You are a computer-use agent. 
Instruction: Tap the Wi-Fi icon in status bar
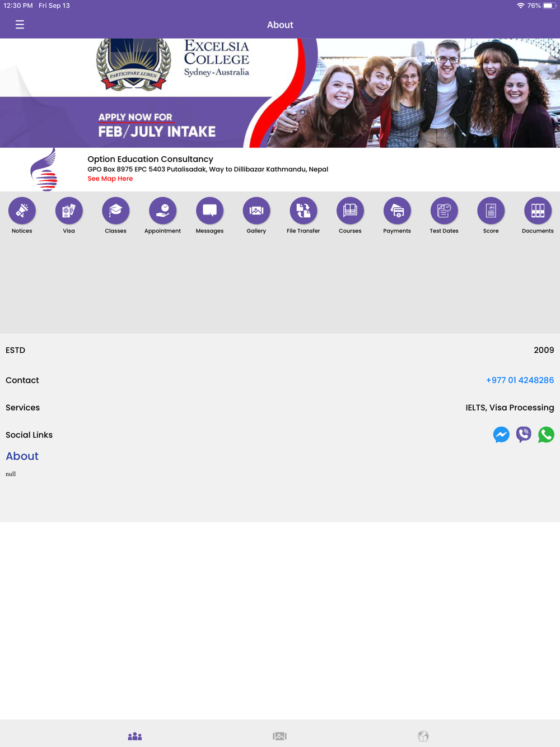pyautogui.click(x=520, y=6)
